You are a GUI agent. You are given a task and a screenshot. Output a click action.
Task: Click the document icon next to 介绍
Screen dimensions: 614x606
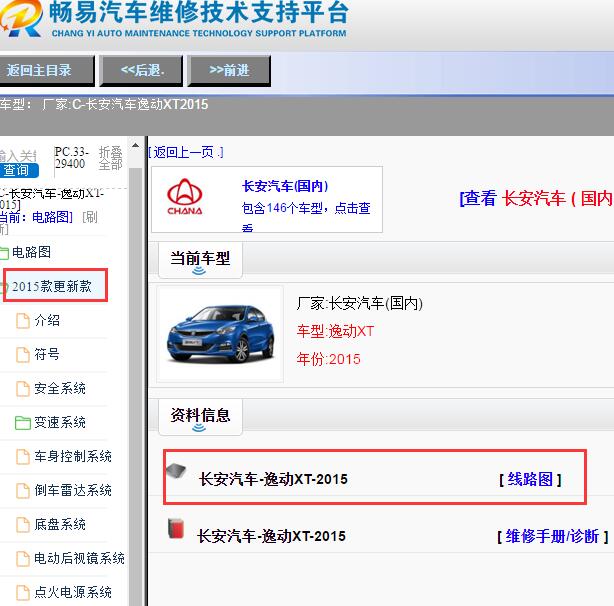click(23, 321)
